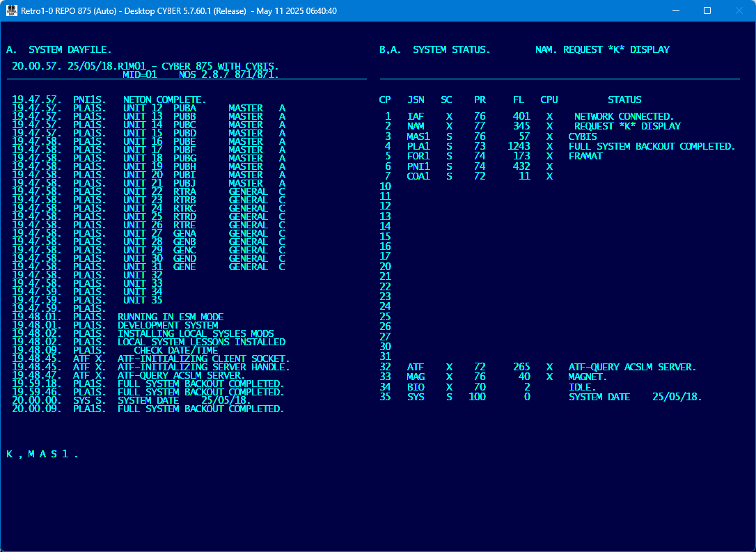Close the Desktop CYBER emulator window

tap(739, 11)
